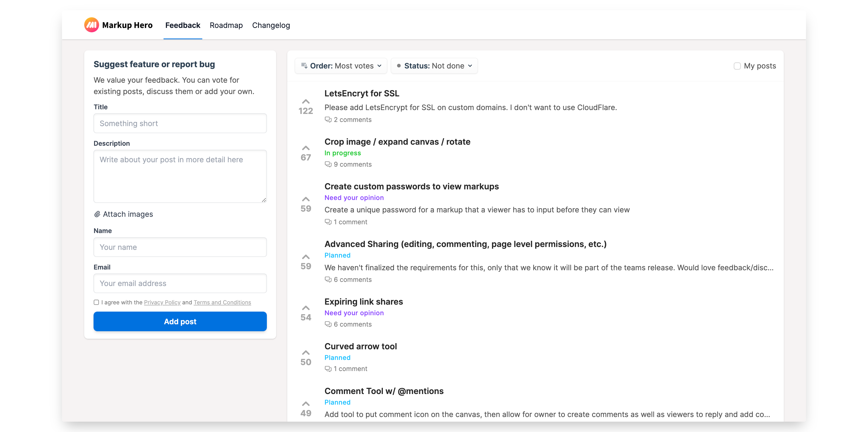Click the 122 vote count
Viewport: 868px width, 432px height.
click(x=306, y=111)
